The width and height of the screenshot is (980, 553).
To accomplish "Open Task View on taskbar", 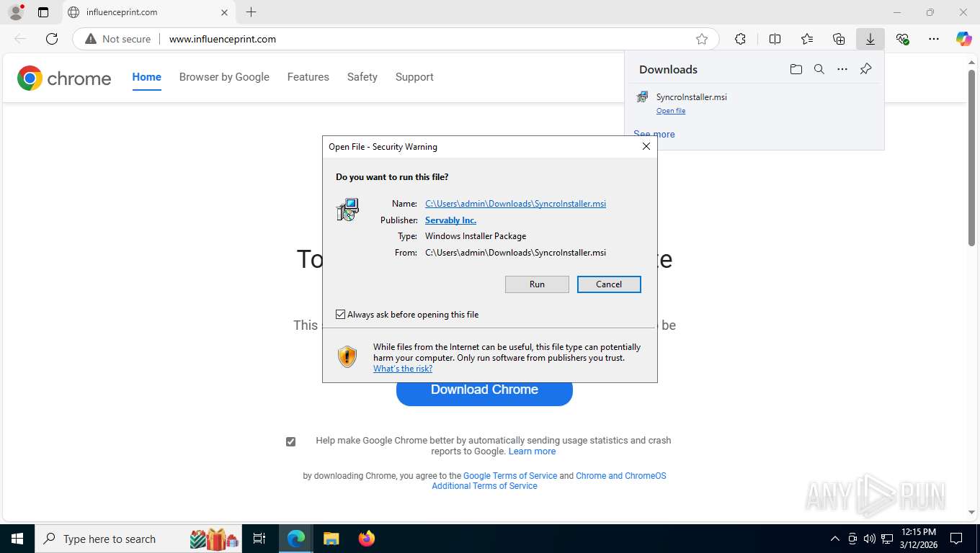I will 259,539.
